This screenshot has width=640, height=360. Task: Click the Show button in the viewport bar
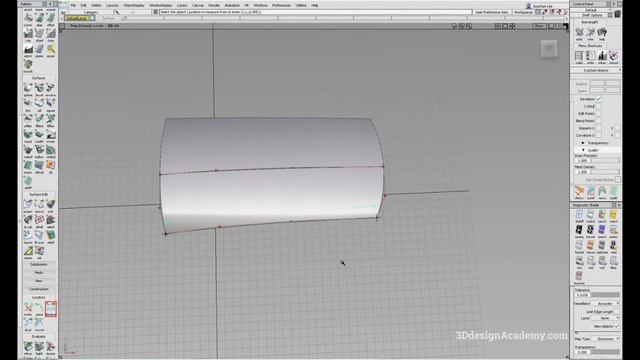(539, 26)
